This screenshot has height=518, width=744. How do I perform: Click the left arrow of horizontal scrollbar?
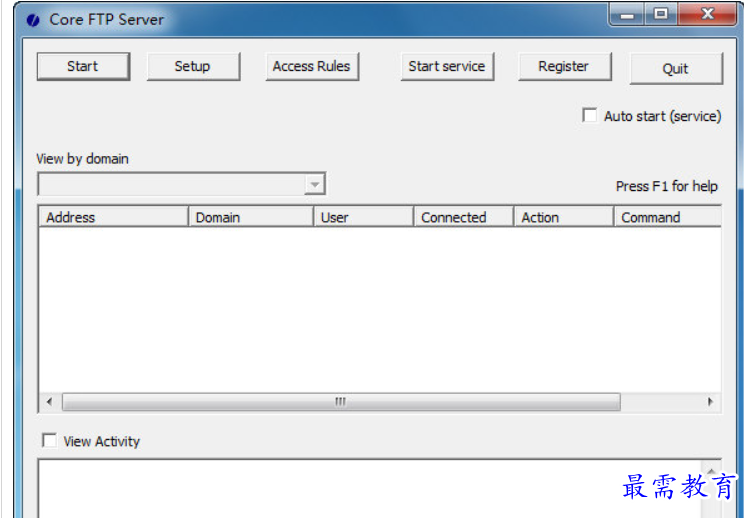point(49,402)
